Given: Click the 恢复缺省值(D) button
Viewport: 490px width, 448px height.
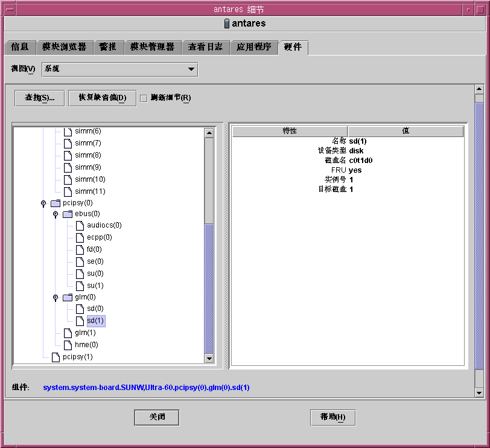Looking at the screenshot, I should [x=103, y=98].
